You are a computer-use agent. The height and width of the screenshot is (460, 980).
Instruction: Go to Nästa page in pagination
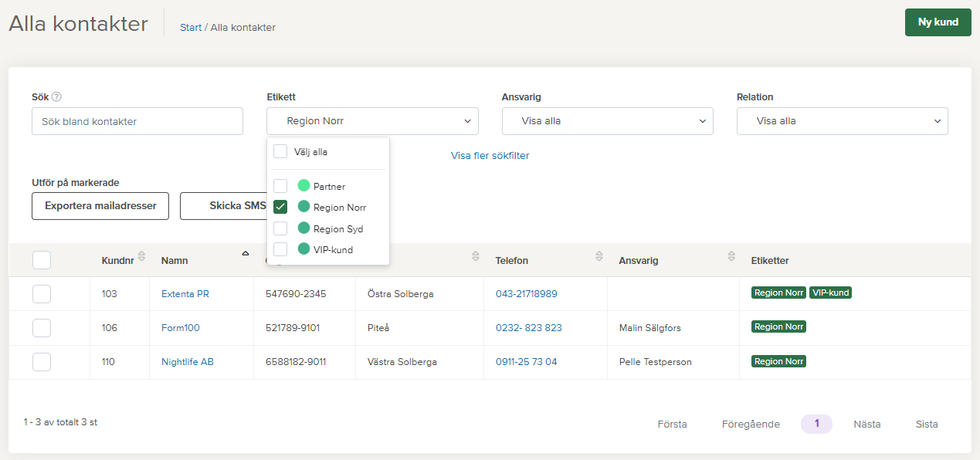[x=866, y=424]
